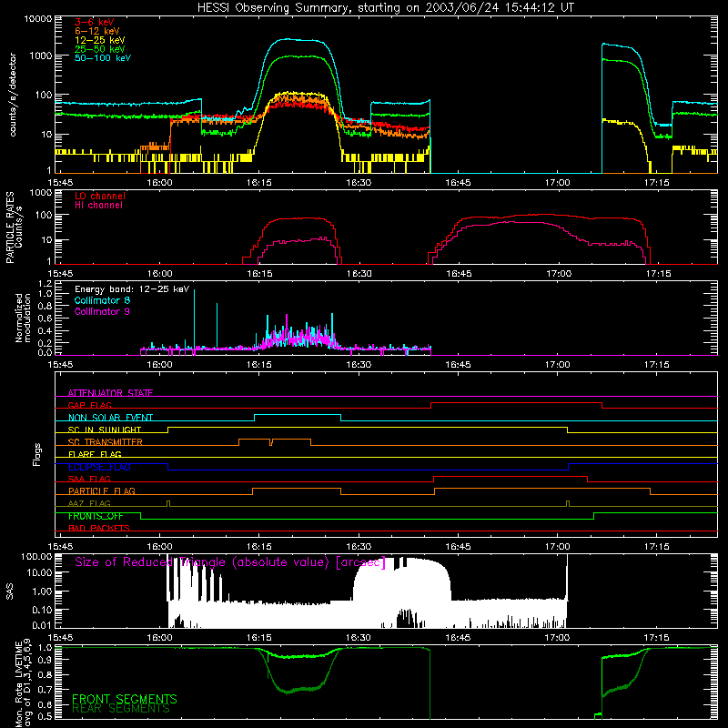Click the 16:15 tick under the counts plot
The width and height of the screenshot is (728, 728).
click(258, 183)
